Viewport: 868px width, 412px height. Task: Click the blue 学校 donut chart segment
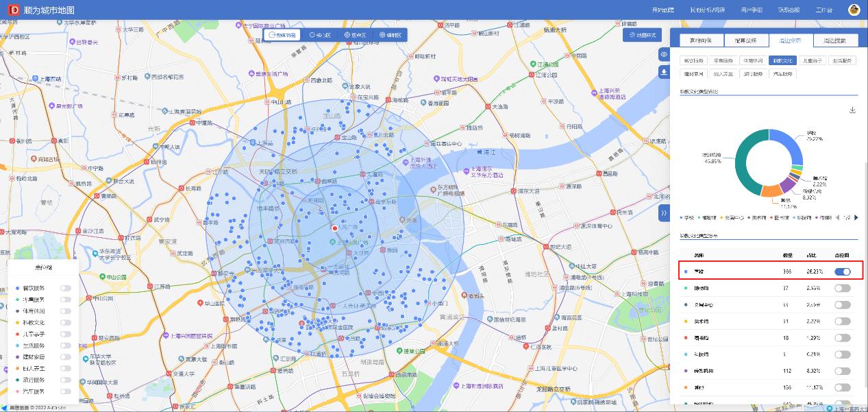click(x=791, y=144)
